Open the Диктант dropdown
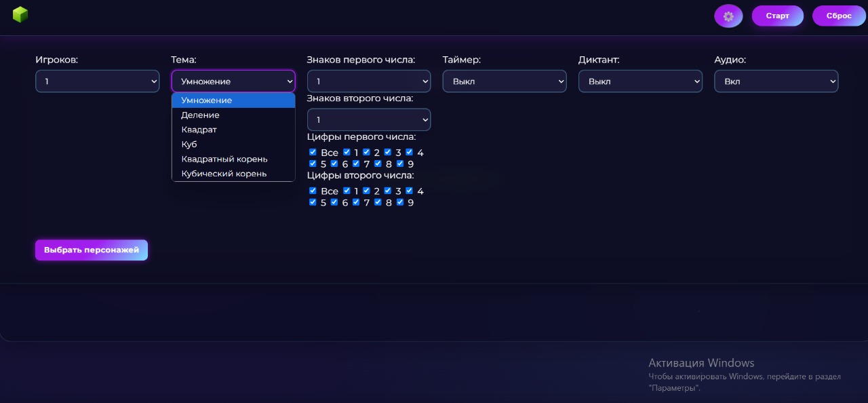Screen dimensions: 868x403 pyautogui.click(x=640, y=81)
